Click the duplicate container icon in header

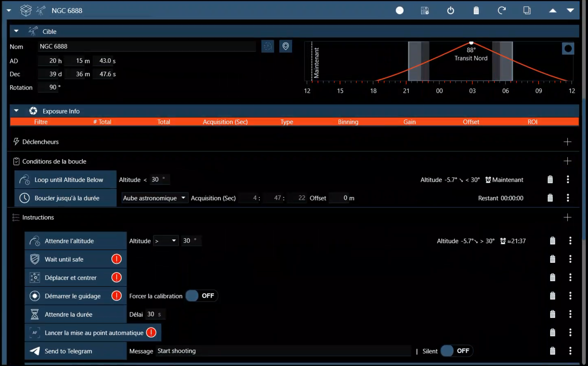(x=527, y=10)
